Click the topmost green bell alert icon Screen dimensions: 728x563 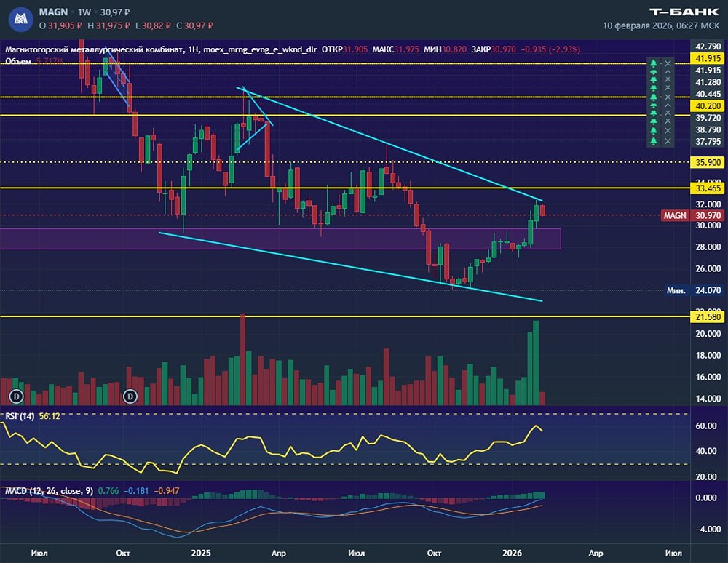653,63
